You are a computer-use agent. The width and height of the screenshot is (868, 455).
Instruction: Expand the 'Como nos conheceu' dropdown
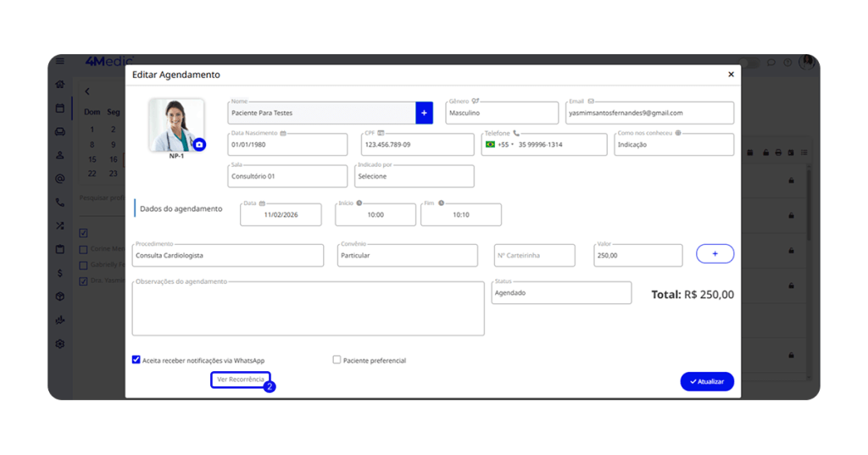674,145
